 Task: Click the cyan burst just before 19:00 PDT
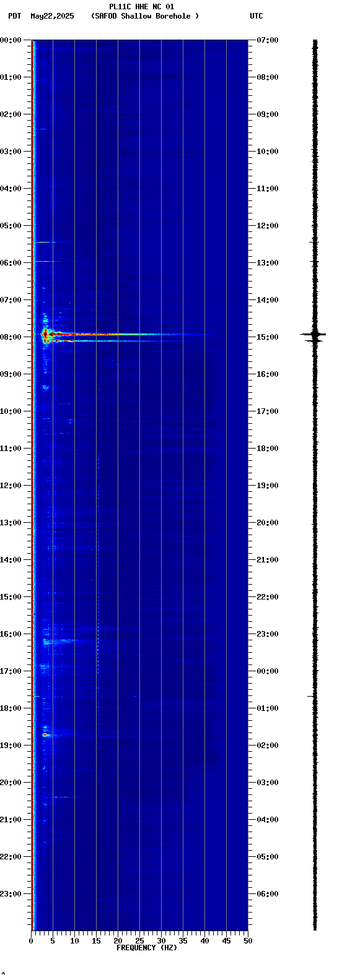pyautogui.click(x=46, y=735)
